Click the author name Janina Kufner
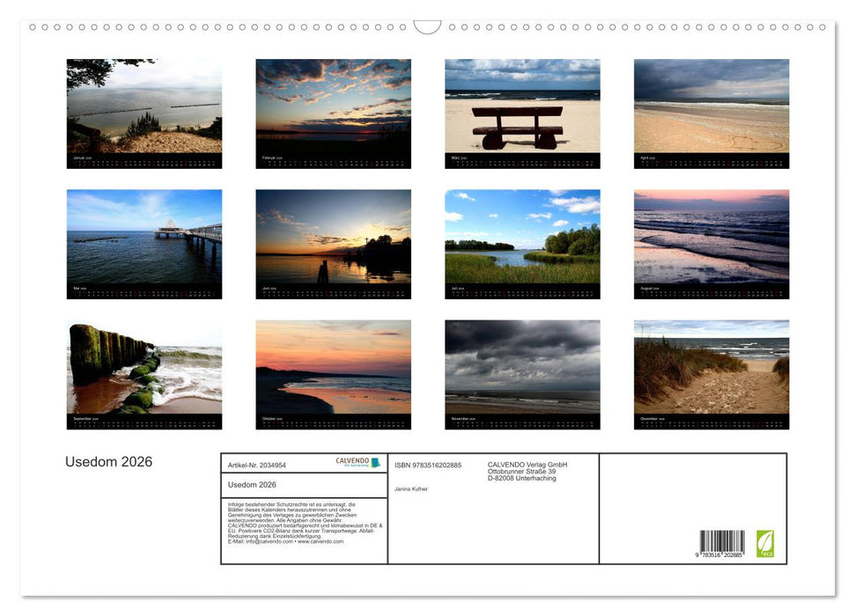The width and height of the screenshot is (855, 616). [411, 489]
